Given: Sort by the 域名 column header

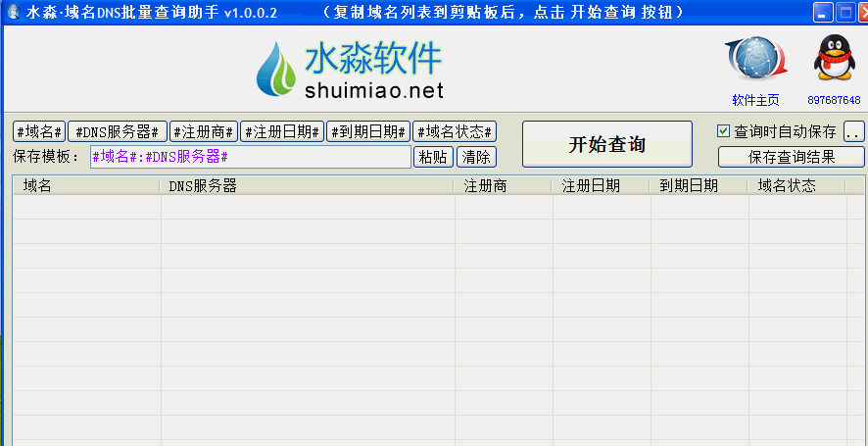Looking at the screenshot, I should coord(85,185).
